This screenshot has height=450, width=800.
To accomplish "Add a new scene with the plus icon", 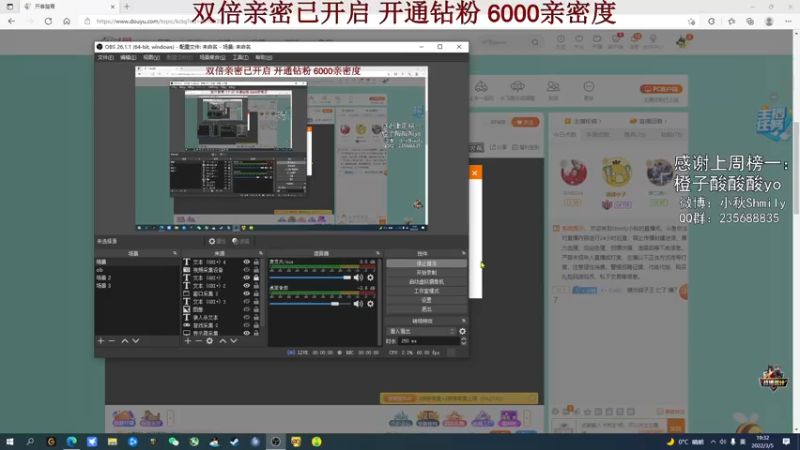I will (101, 341).
